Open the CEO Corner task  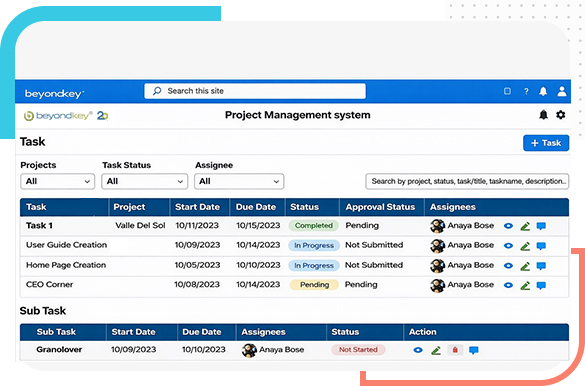coord(50,285)
